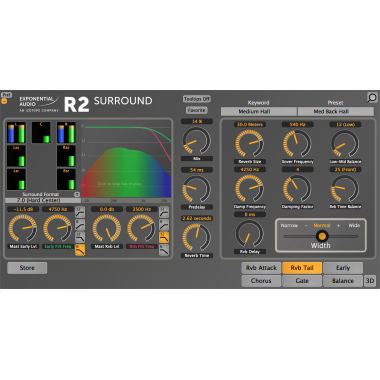Click the Reverb Time knob
The height and width of the screenshot is (380, 380).
(197, 237)
